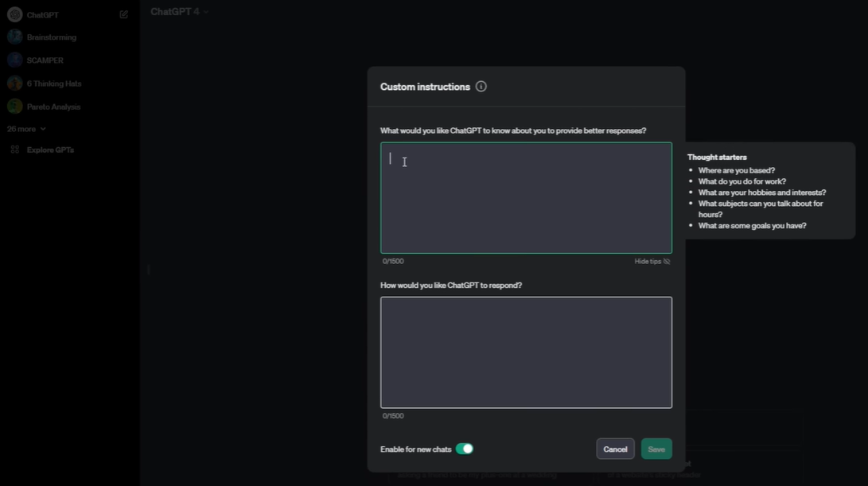Click the Custom instructions dialog title
This screenshot has height=486, width=868.
pos(425,87)
